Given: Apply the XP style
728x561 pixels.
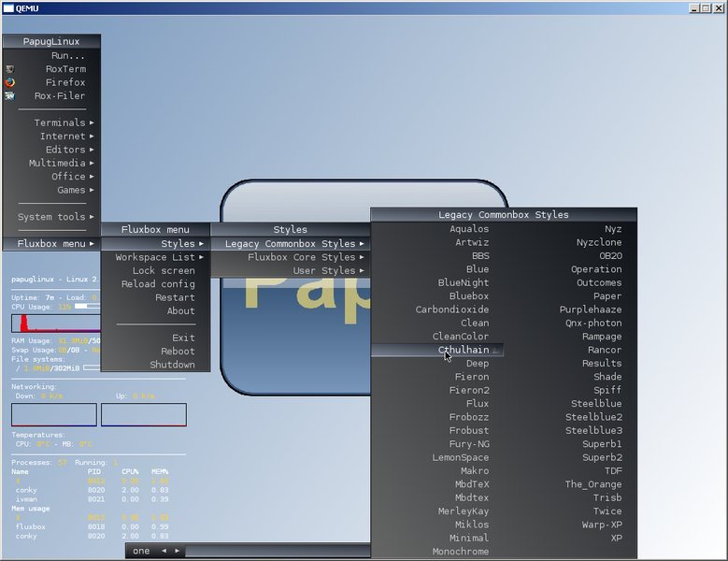Looking at the screenshot, I should pos(570,539).
